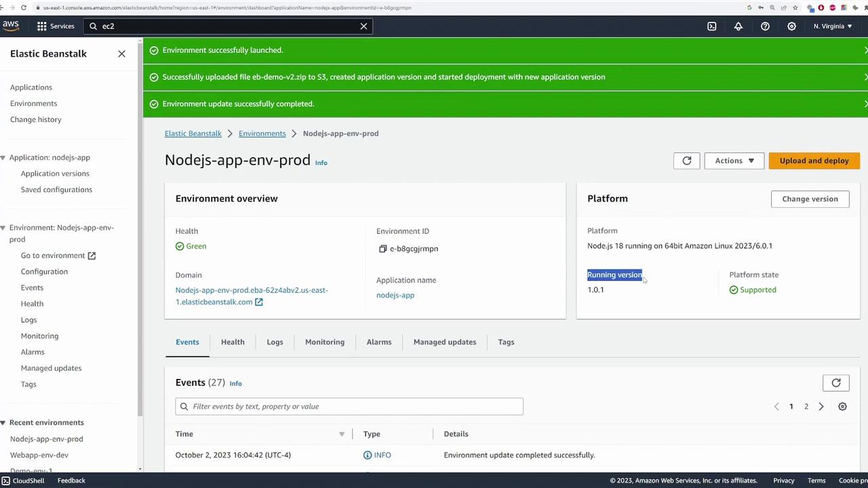
Task: Switch to the Managed updates tab
Action: pyautogui.click(x=444, y=342)
